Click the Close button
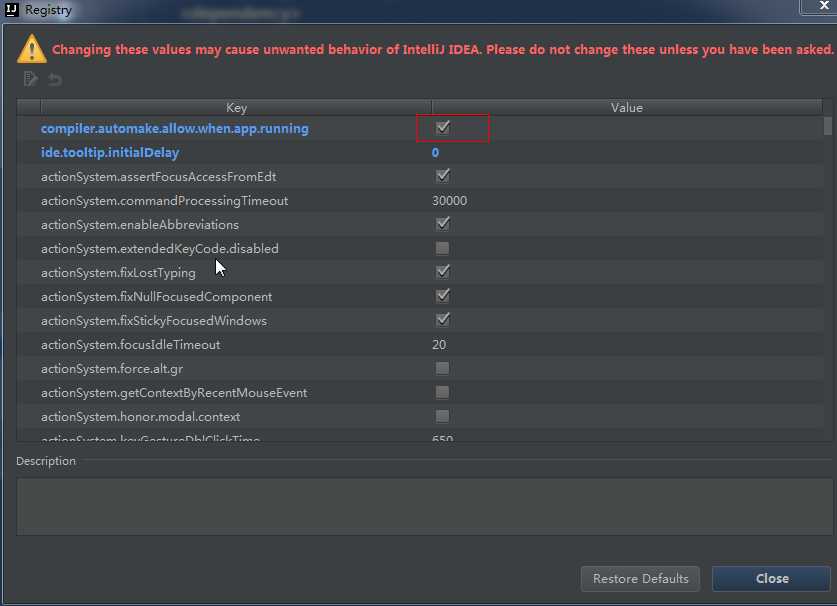 point(771,579)
